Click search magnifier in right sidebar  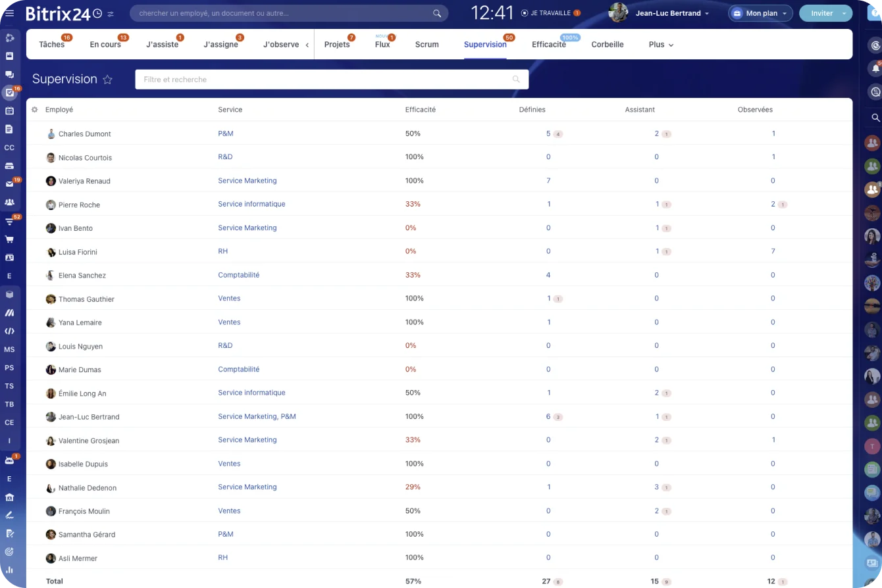coord(875,118)
